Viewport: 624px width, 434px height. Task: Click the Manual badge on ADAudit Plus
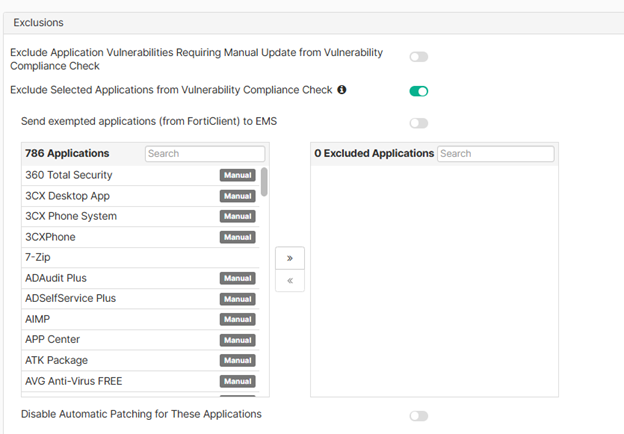pos(238,278)
